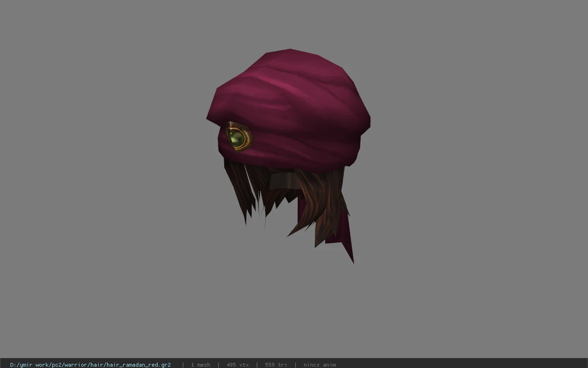Click the hair_ramadan_red.gr2 file path in status bar
This screenshot has height=368, width=588.
point(90,365)
